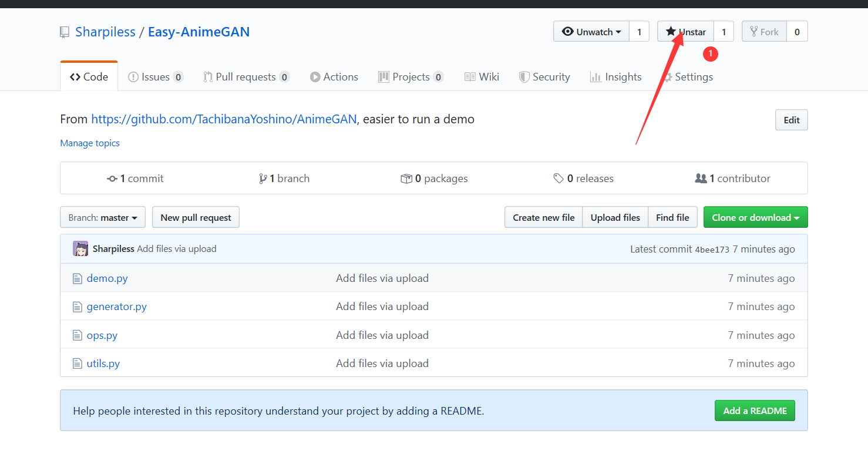Viewport: 868px width, 471px height.
Task: Open the Easy-AnimeGAN repository title link
Action: click(x=199, y=32)
